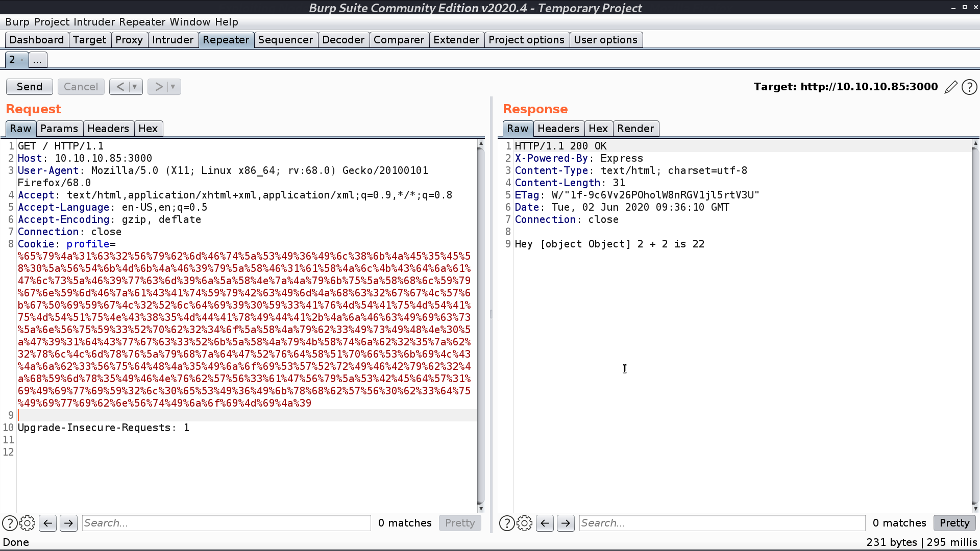Go back to previous request in history
This screenshot has width=980, height=551.
tap(120, 87)
